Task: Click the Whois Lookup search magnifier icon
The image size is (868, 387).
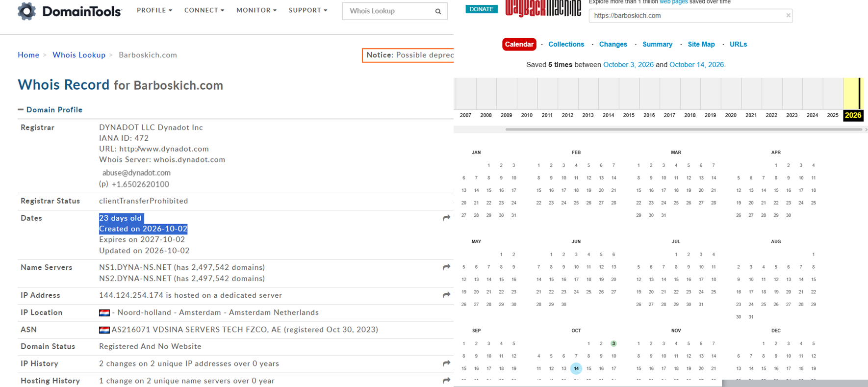Action: point(438,11)
